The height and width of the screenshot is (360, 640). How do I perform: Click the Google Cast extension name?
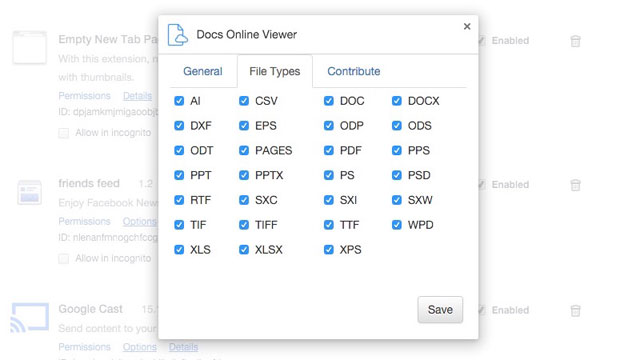91,309
